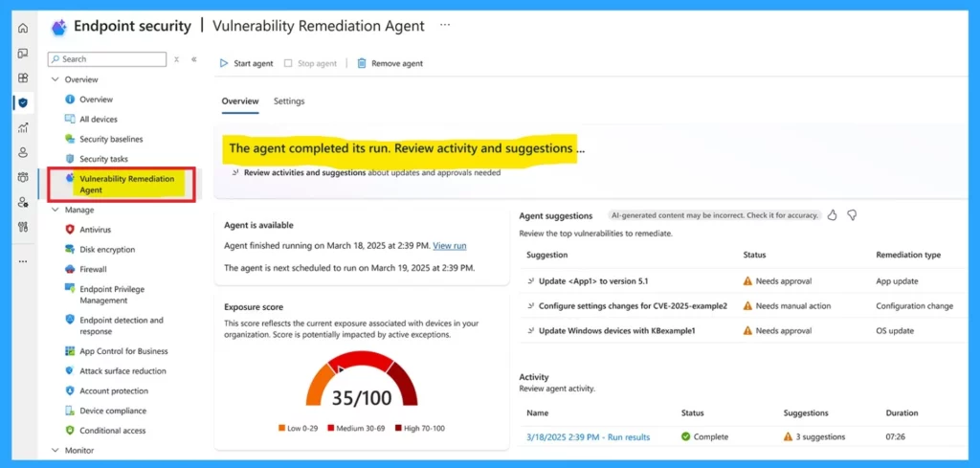Screen dimensions: 980x468
Task: Click Remove agent button
Action: coord(390,63)
